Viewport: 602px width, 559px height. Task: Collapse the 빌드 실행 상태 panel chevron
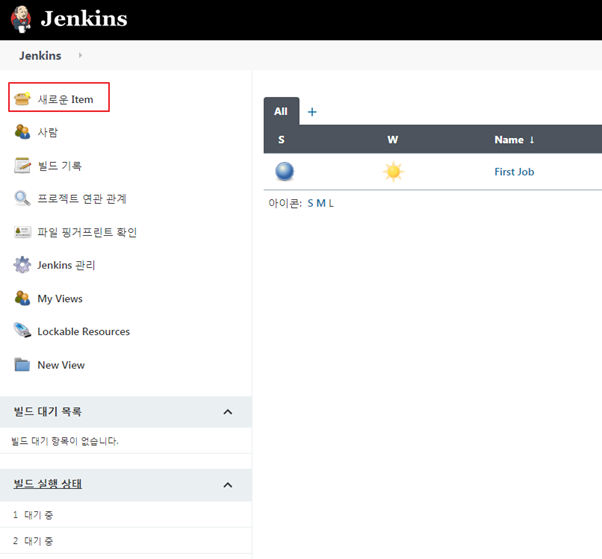pyautogui.click(x=228, y=485)
